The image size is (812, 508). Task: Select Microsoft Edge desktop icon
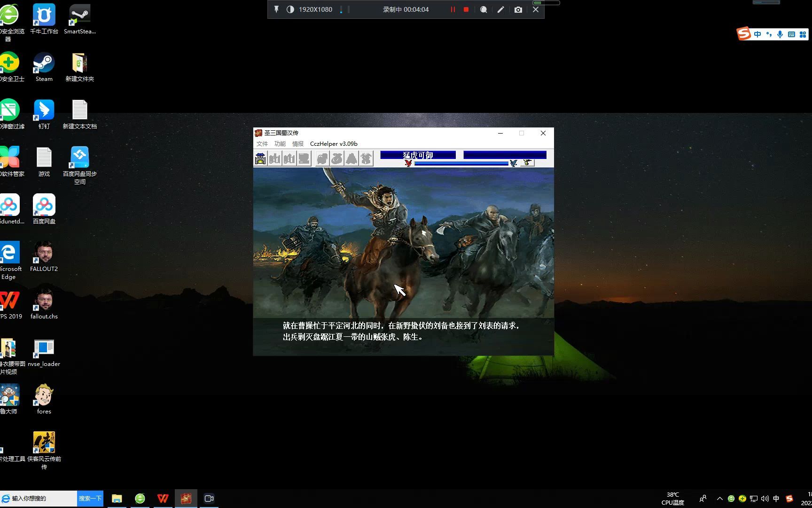tap(9, 261)
